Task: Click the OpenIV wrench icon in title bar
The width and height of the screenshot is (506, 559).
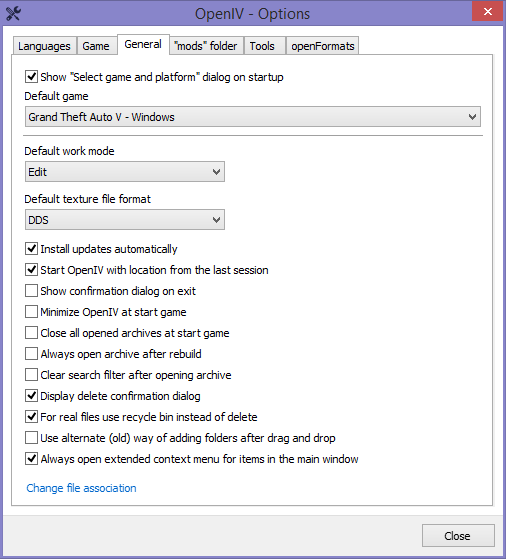Action: coord(13,14)
